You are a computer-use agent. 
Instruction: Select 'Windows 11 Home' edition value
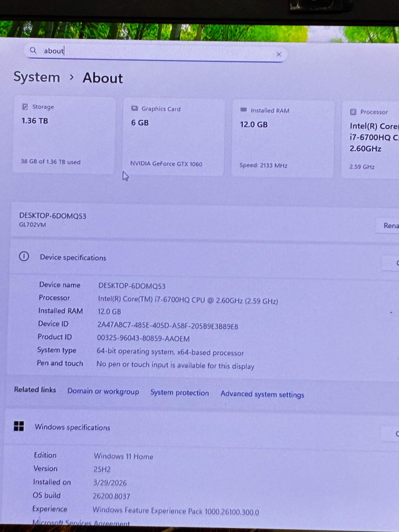124,456
